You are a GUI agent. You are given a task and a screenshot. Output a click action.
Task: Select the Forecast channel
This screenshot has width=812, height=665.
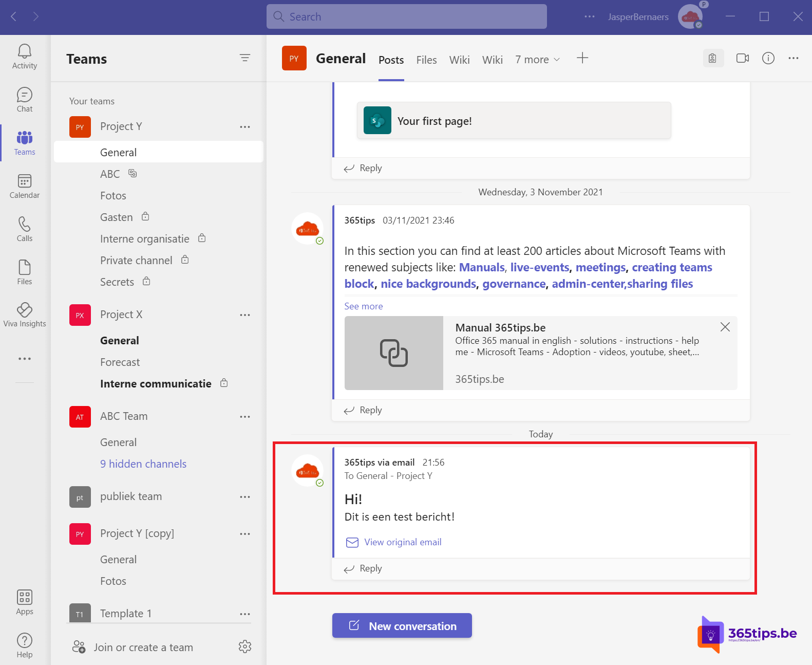click(x=120, y=362)
